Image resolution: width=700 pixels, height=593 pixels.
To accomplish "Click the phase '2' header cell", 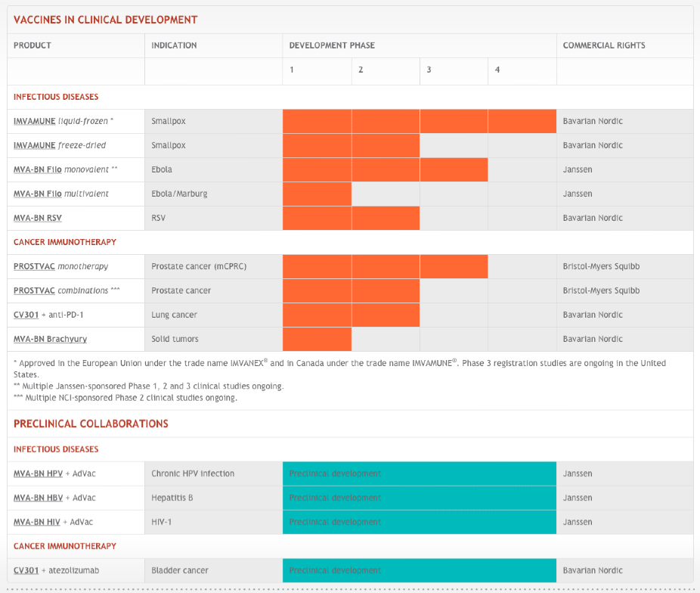I will coord(386,70).
